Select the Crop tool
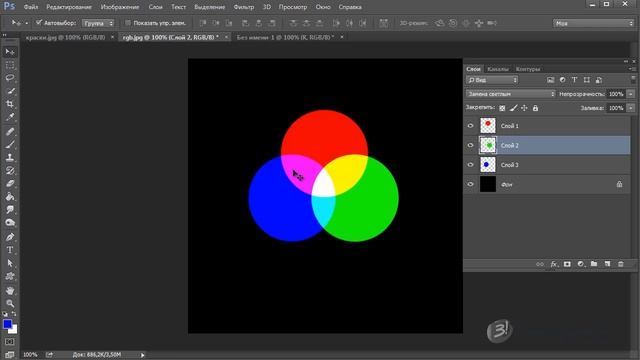640x360 pixels. coord(10,104)
